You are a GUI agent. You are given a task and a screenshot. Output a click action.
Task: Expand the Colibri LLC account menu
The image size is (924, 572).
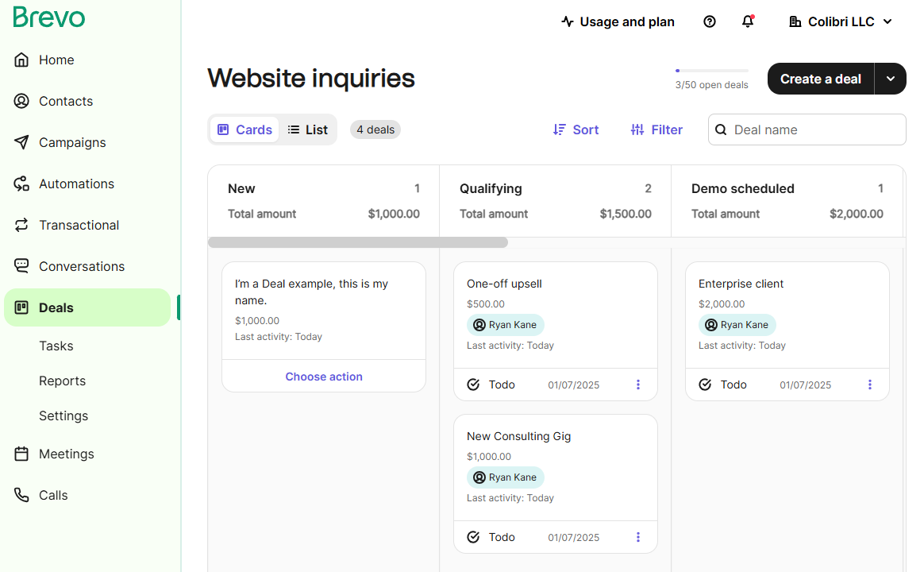tap(841, 21)
